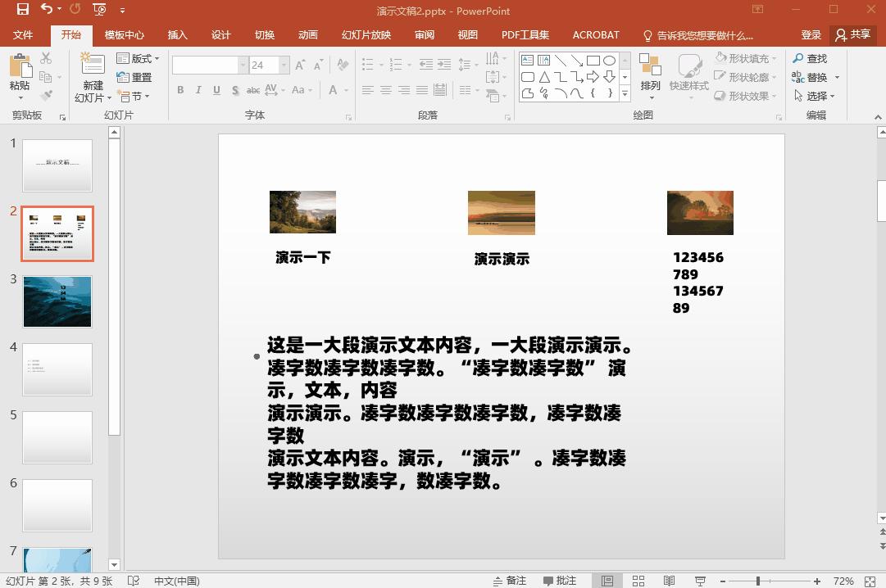The height and width of the screenshot is (588, 886).
Task: Select the Oval shape tool
Action: (x=610, y=61)
